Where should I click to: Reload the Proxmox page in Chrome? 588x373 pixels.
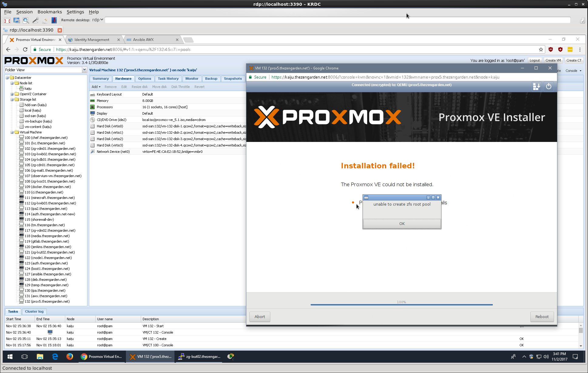click(25, 49)
